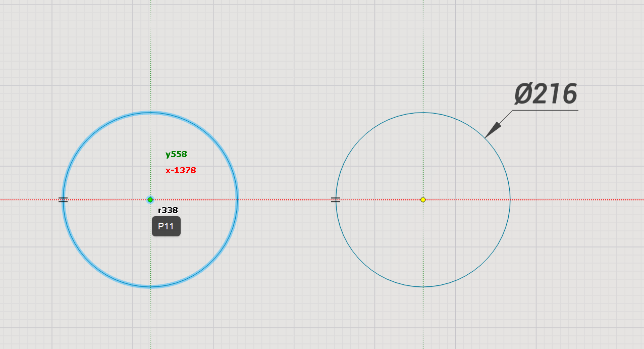Click the bottommost point of highlighted left circle
This screenshot has width=644, height=349.
click(150, 286)
